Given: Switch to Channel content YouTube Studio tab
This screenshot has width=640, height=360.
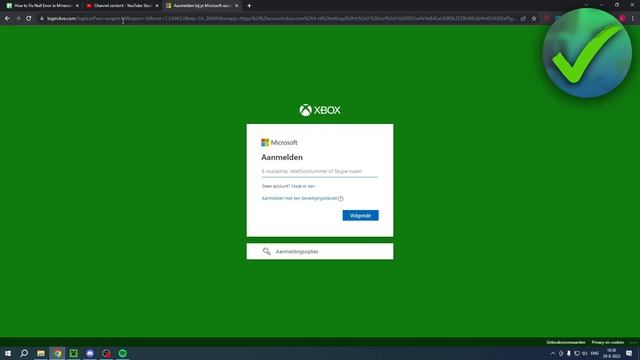Looking at the screenshot, I should (122, 6).
